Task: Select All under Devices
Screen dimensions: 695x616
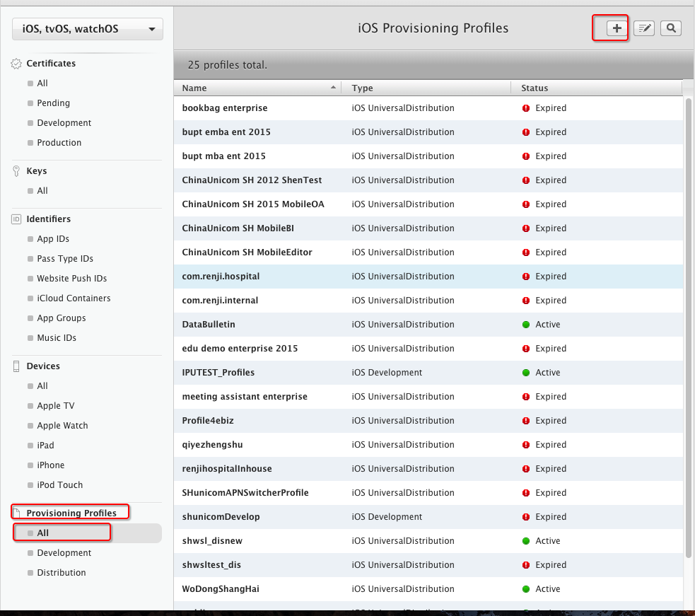Action: tap(42, 386)
